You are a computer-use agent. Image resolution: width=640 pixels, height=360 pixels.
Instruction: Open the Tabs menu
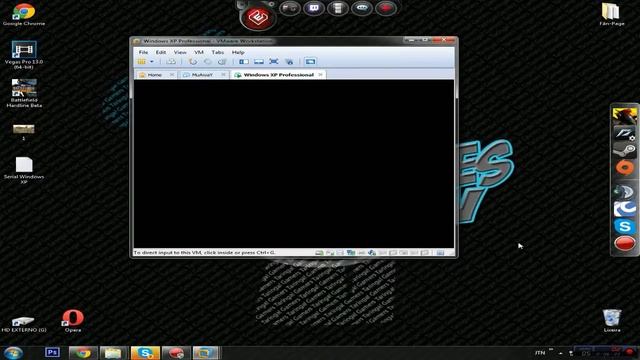pyautogui.click(x=218, y=52)
